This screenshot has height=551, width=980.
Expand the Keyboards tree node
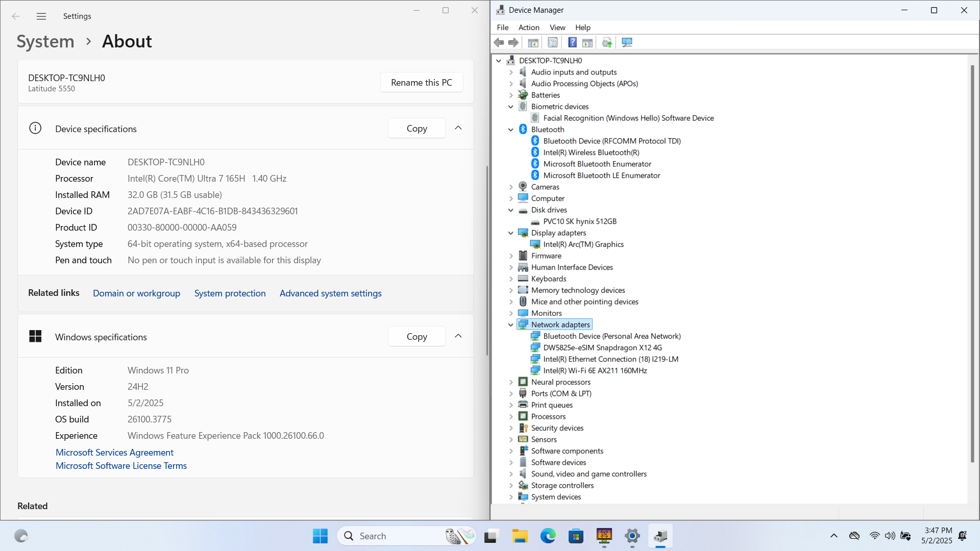point(510,279)
